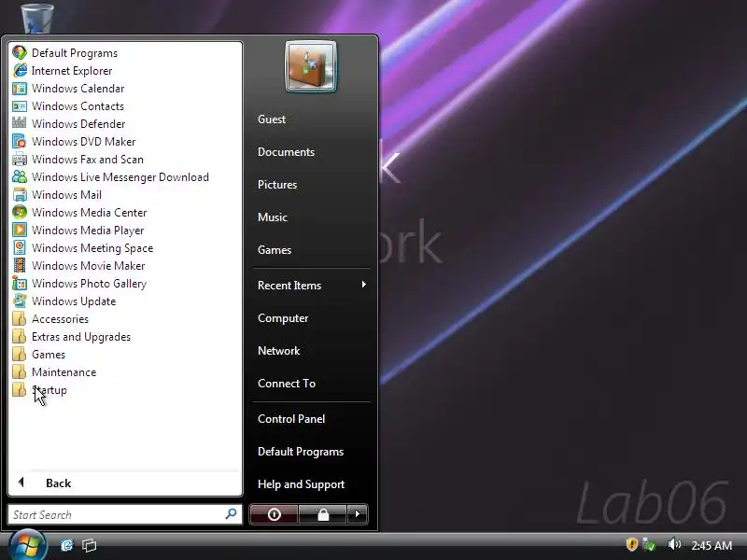Open the Music folder
This screenshot has height=560, width=747.
pyautogui.click(x=273, y=217)
